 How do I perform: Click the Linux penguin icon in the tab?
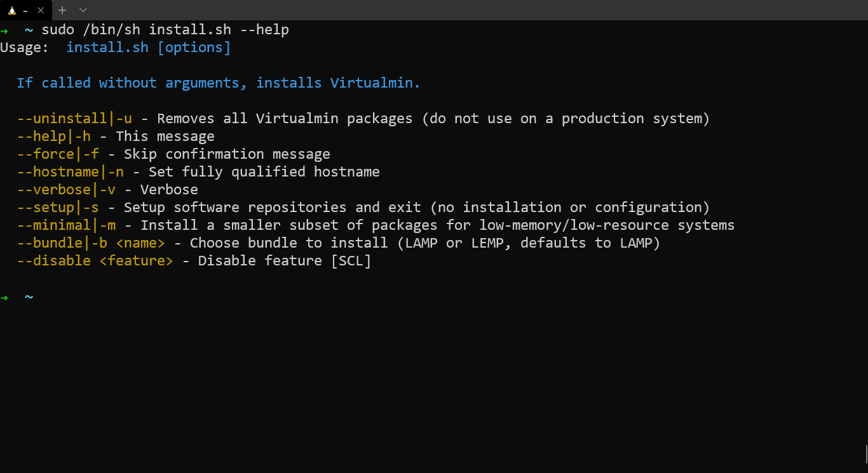[11, 10]
